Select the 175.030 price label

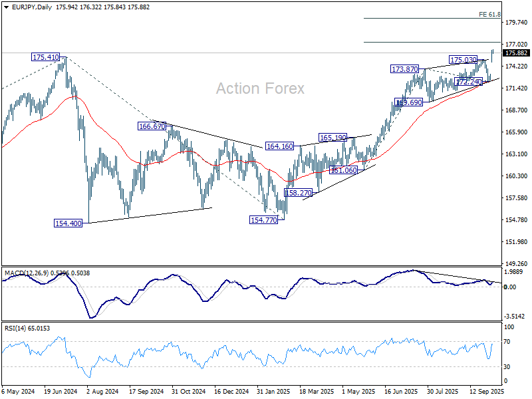tap(463, 60)
